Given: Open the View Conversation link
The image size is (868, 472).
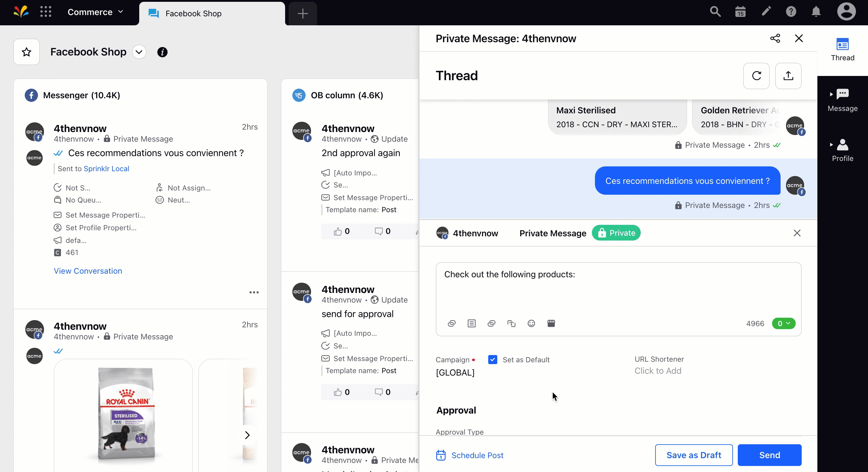Looking at the screenshot, I should (x=88, y=271).
